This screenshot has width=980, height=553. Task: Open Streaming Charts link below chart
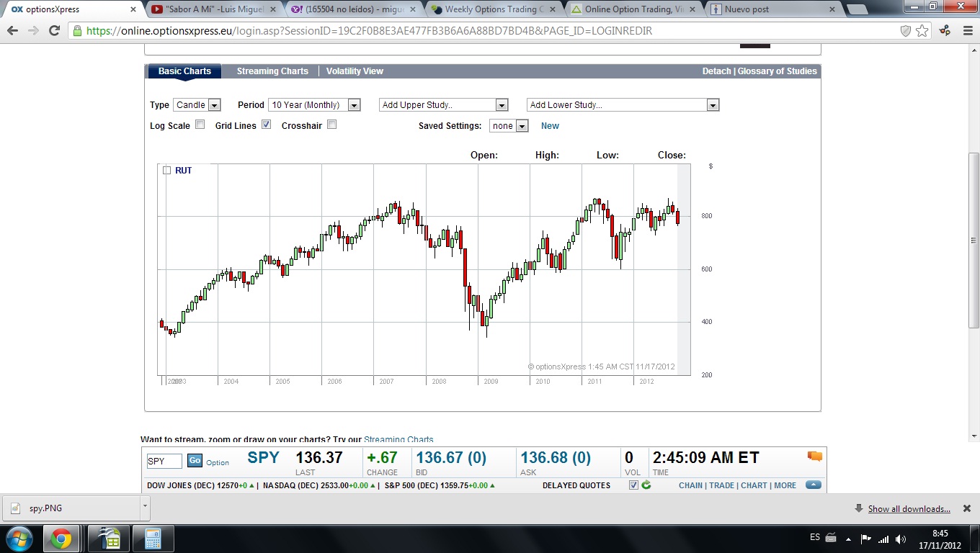[398, 439]
